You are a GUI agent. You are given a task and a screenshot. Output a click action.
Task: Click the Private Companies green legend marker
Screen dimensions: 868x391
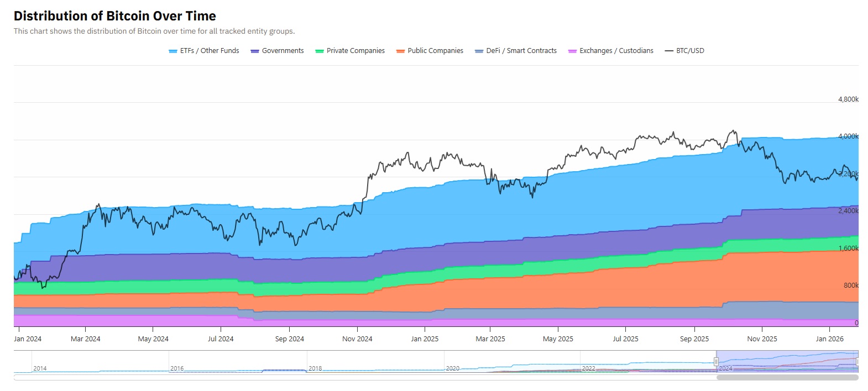pyautogui.click(x=319, y=51)
